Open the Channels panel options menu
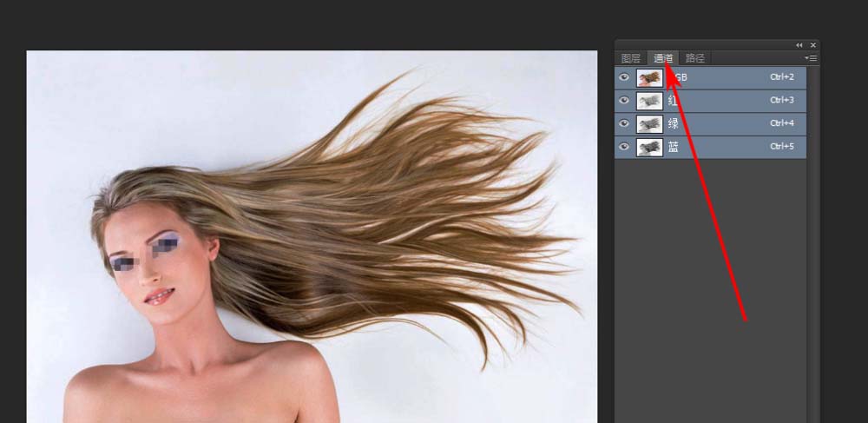Image resolution: width=868 pixels, height=423 pixels. click(x=812, y=58)
